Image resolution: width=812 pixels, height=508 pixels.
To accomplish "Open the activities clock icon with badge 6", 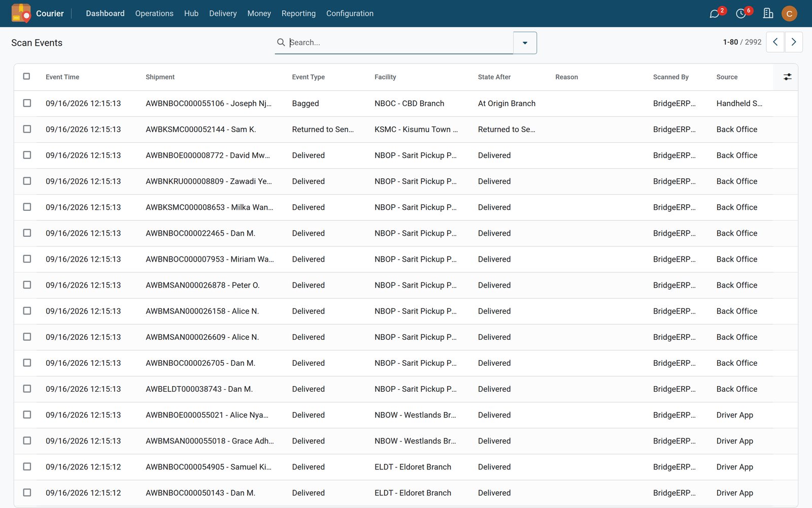I will click(741, 14).
